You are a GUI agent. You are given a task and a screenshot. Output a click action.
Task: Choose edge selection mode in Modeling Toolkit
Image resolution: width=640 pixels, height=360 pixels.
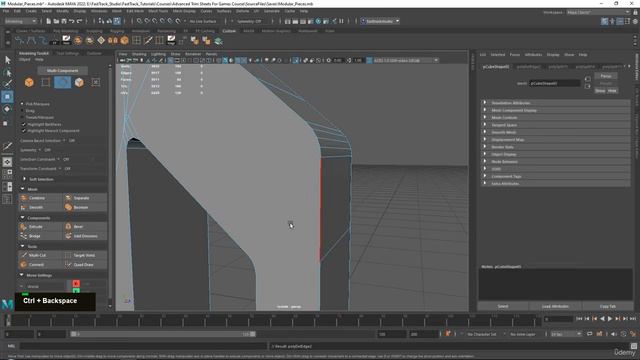(x=62, y=82)
